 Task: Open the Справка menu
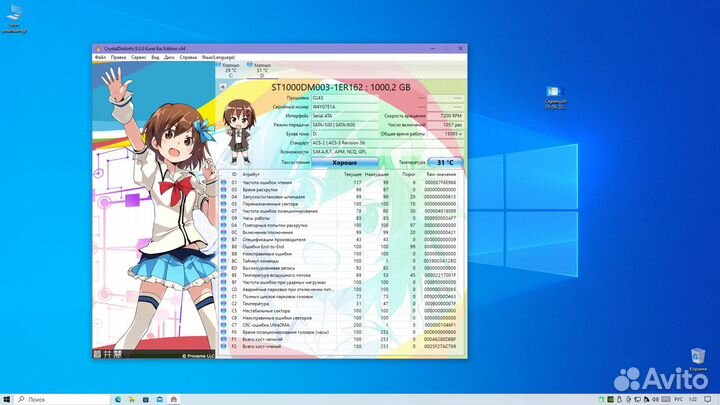[x=188, y=57]
